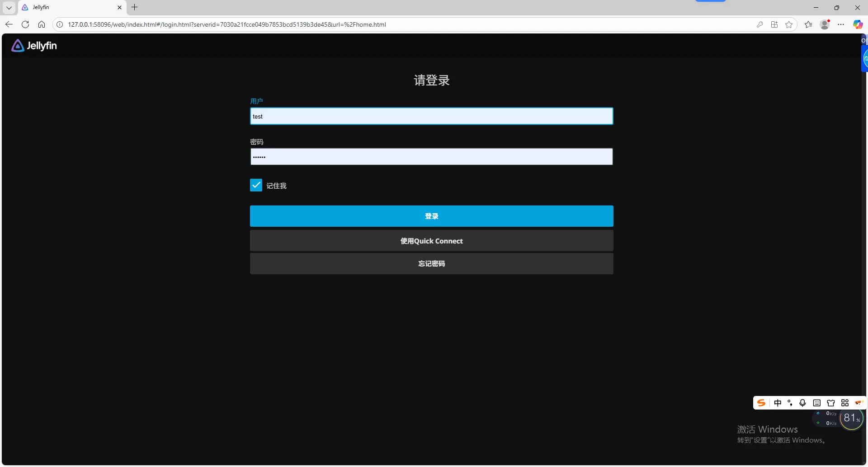This screenshot has height=467, width=868.
Task: Reload the page with refresh icon
Action: click(x=25, y=24)
